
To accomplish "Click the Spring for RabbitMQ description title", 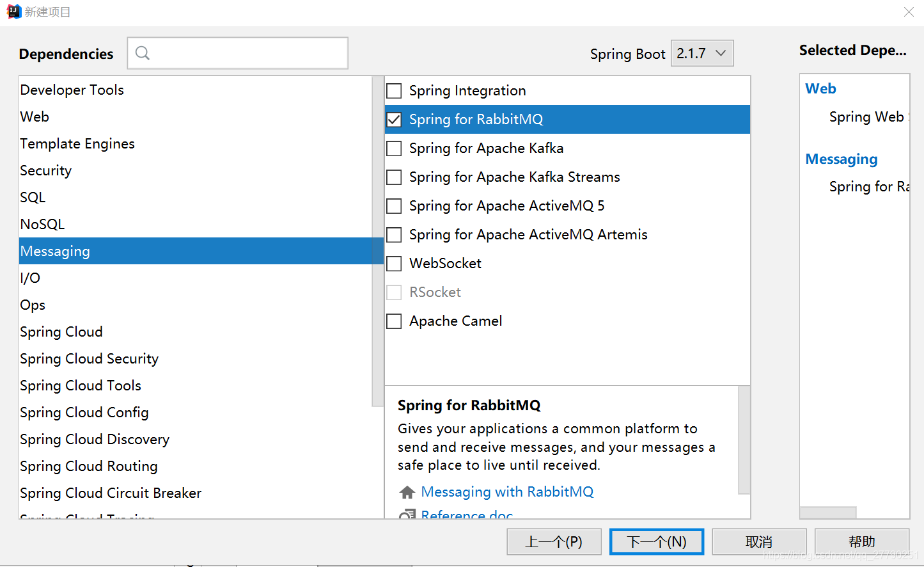I will [469, 405].
